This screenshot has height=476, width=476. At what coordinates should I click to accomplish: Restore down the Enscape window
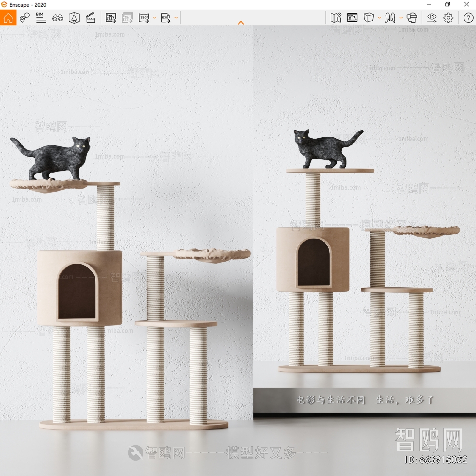click(x=447, y=4)
